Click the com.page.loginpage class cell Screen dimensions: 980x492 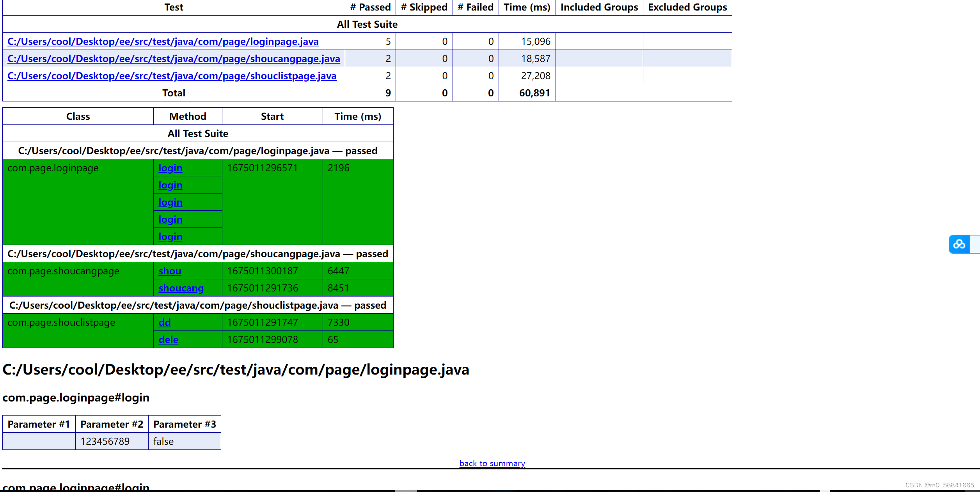point(78,202)
